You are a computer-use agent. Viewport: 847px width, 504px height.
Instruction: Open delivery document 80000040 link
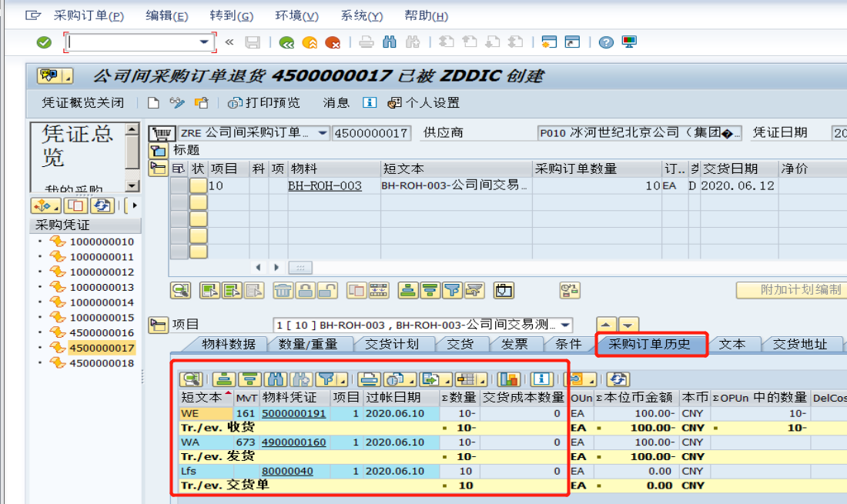(x=287, y=471)
